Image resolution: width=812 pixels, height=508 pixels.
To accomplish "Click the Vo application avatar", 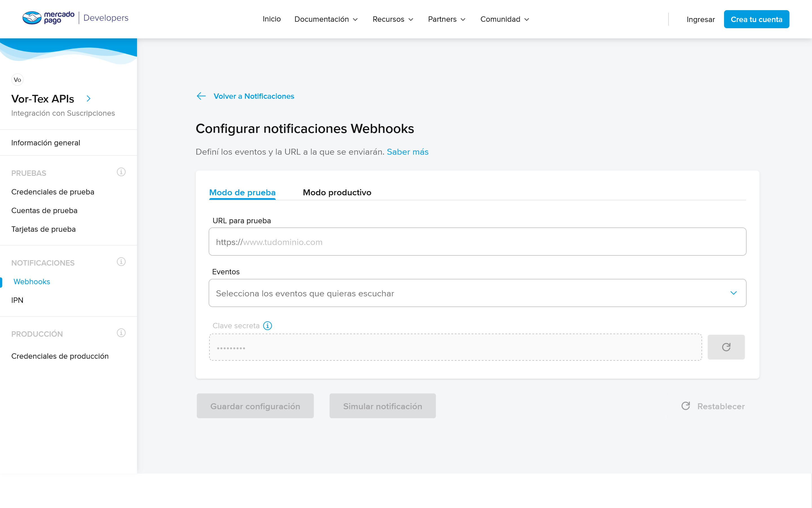I will [17, 80].
